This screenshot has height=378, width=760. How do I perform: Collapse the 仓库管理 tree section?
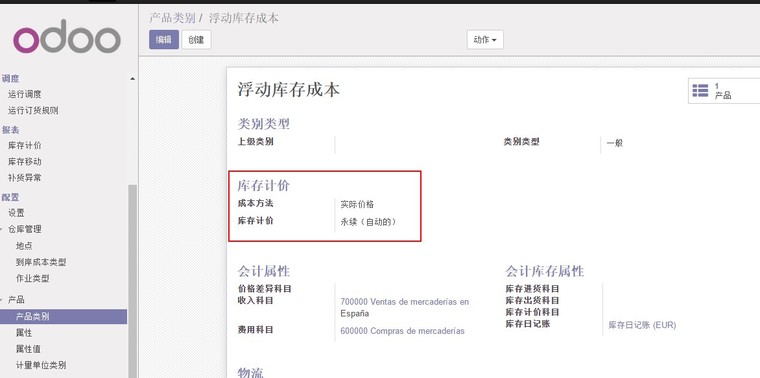(1, 230)
